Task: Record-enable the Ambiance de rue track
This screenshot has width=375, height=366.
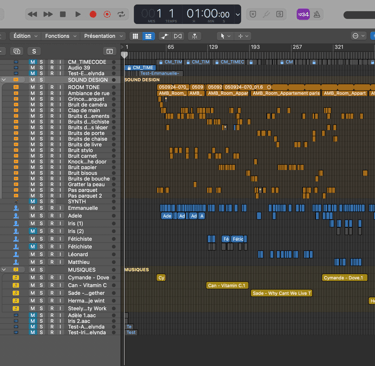Action: click(x=52, y=93)
